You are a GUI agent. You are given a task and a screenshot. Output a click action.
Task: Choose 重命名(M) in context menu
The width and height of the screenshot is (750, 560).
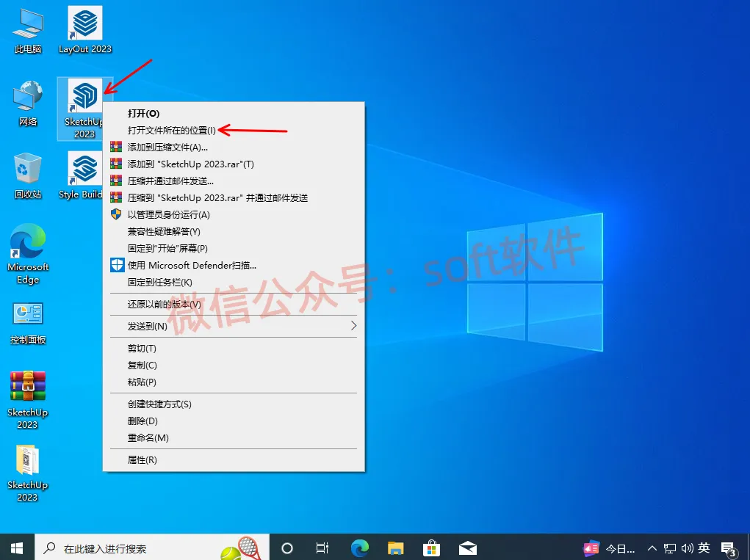click(234, 437)
